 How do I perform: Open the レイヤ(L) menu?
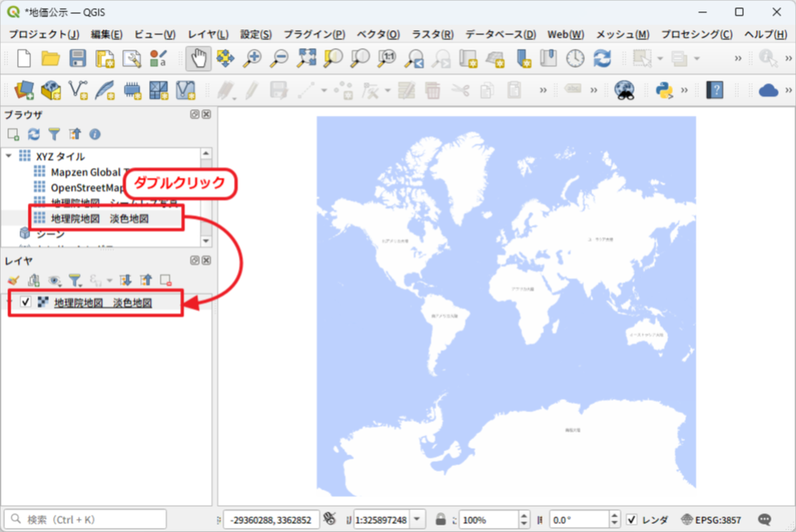208,34
